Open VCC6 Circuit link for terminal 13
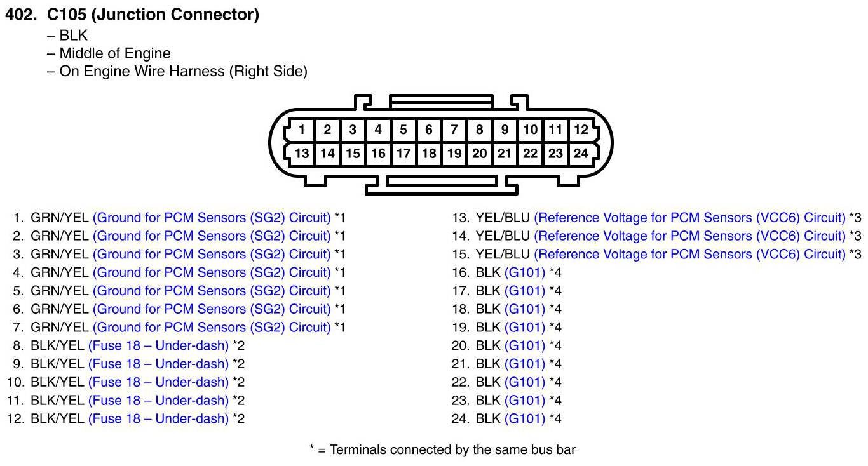Viewport: 868px width, 466px height. (689, 218)
